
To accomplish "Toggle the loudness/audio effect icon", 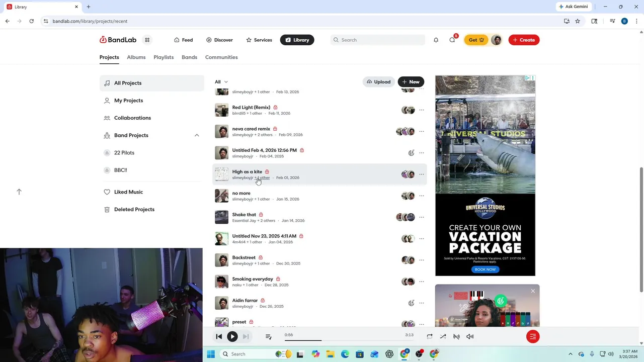I will pyautogui.click(x=456, y=336).
